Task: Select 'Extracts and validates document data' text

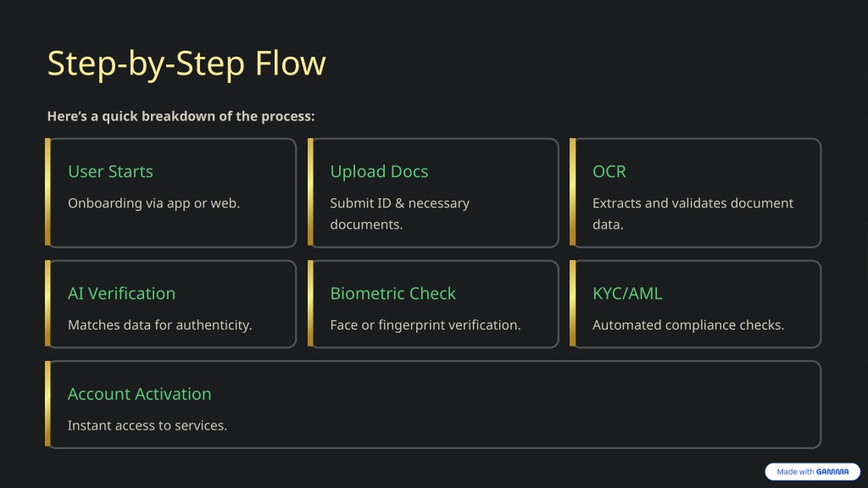Action: [x=693, y=213]
